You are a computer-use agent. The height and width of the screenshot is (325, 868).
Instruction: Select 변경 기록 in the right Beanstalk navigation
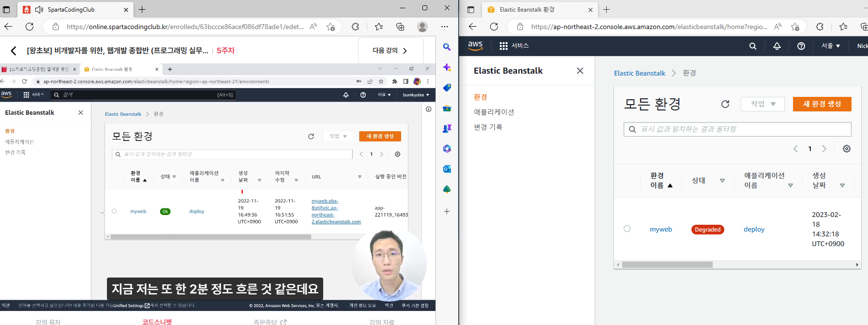(488, 127)
